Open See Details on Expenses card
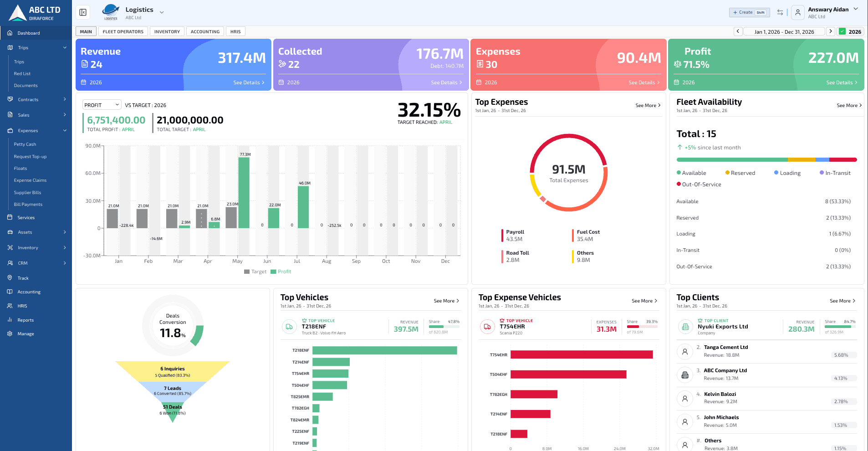868x451 pixels. [x=644, y=82]
